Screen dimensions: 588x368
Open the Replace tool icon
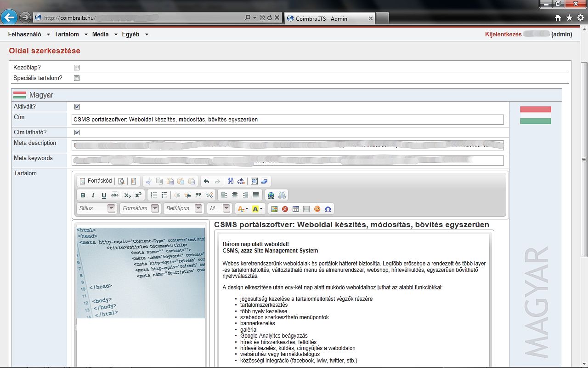241,181
